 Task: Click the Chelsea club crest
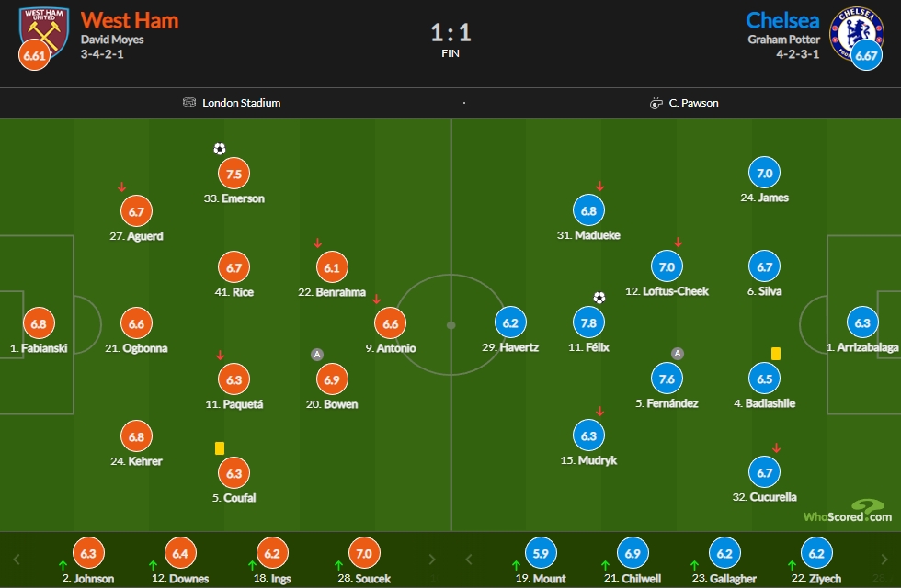click(856, 33)
